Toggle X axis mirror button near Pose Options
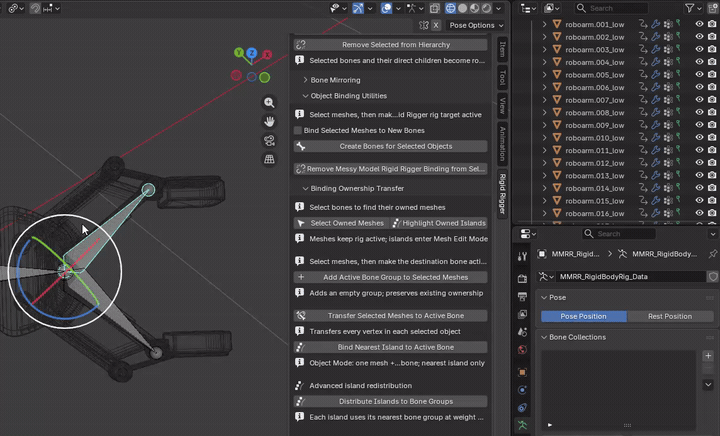The image size is (720, 436). 436,25
